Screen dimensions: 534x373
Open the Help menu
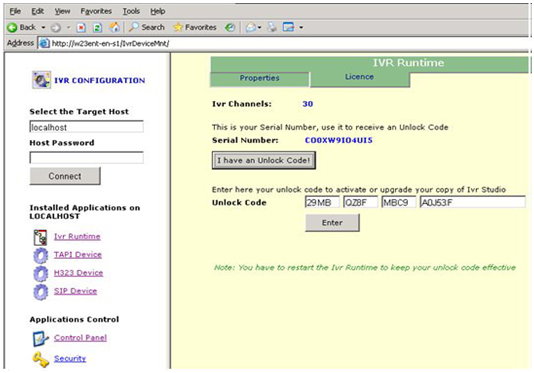[158, 11]
